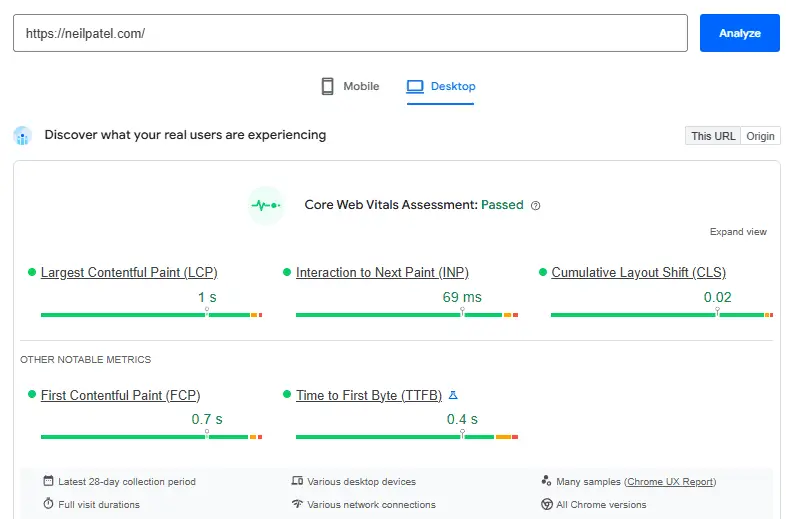Open the Cumulative Layout Shift (CLS) link
This screenshot has width=786, height=519.
tap(639, 272)
